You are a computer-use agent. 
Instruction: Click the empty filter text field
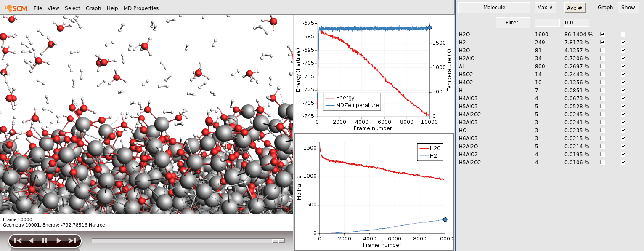tap(547, 23)
